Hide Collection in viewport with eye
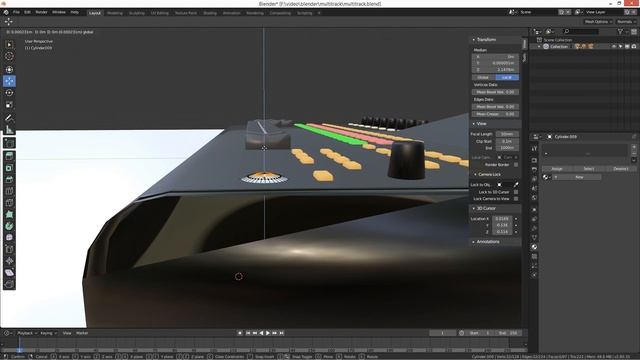 614,47
